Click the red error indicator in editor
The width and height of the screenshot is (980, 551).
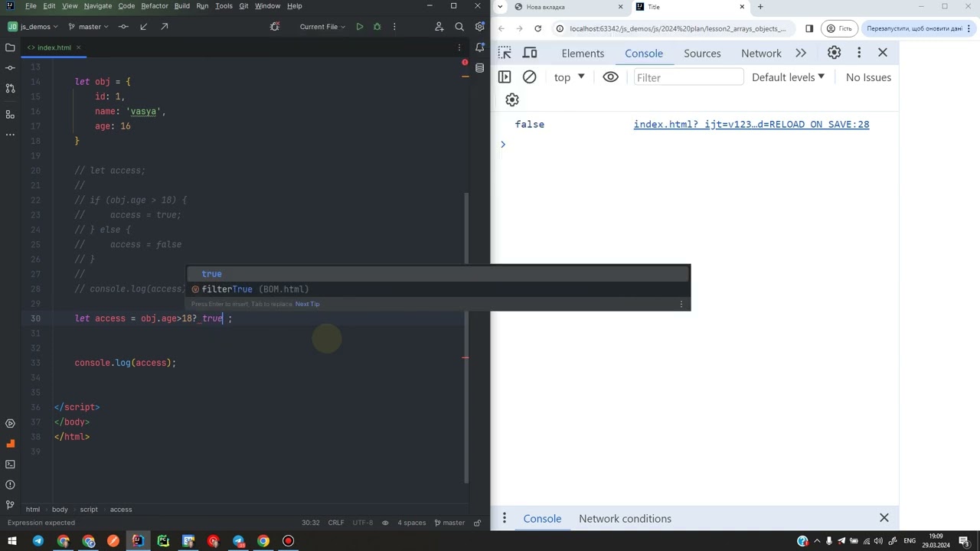point(465,63)
